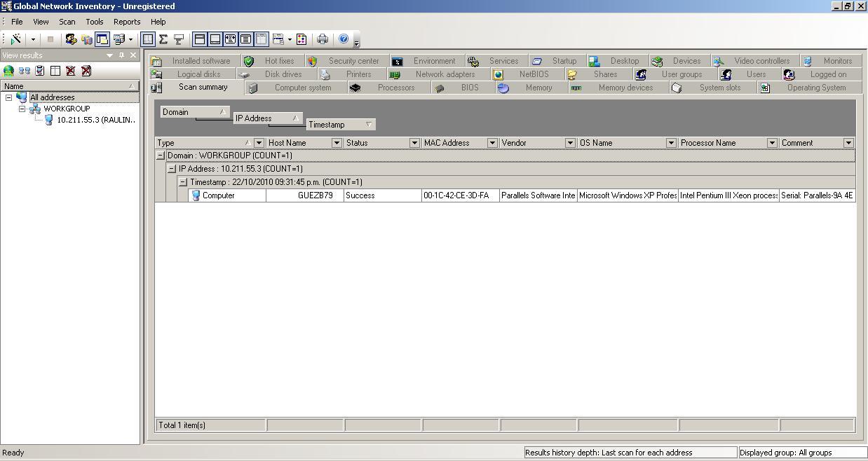The image size is (868, 461).
Task: Open the Scan menu
Action: coord(67,22)
